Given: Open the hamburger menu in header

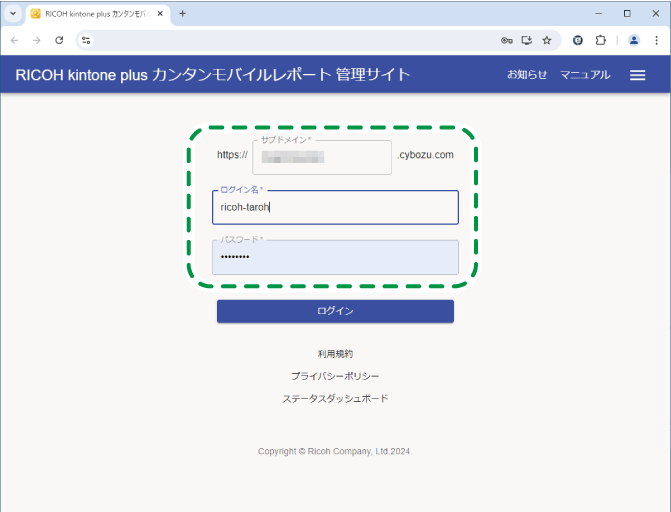Looking at the screenshot, I should tap(637, 75).
